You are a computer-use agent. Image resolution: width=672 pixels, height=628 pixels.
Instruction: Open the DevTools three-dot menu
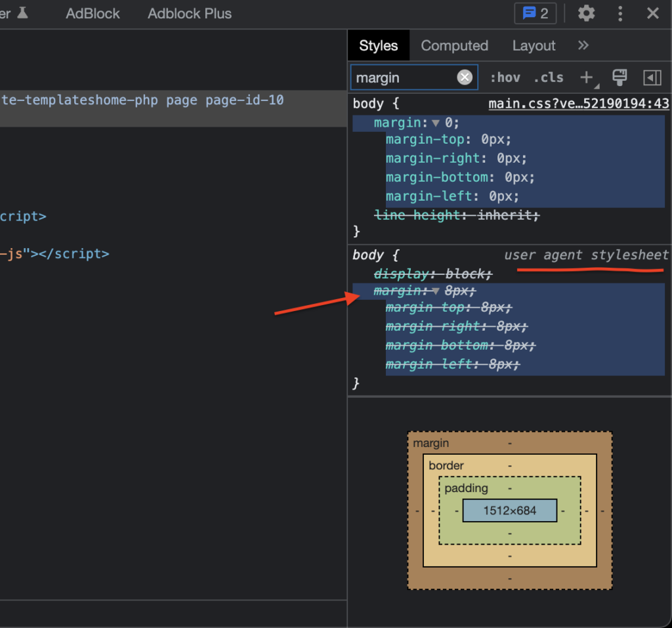619,13
